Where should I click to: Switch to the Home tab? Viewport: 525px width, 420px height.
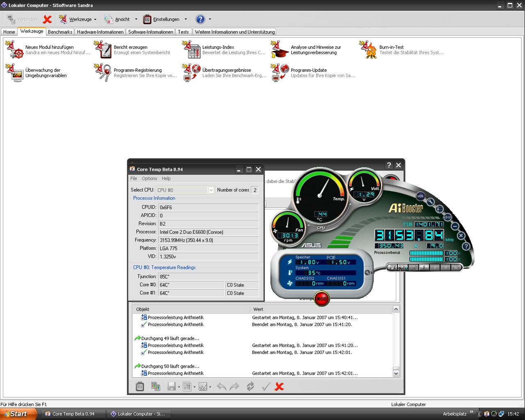pyautogui.click(x=9, y=32)
